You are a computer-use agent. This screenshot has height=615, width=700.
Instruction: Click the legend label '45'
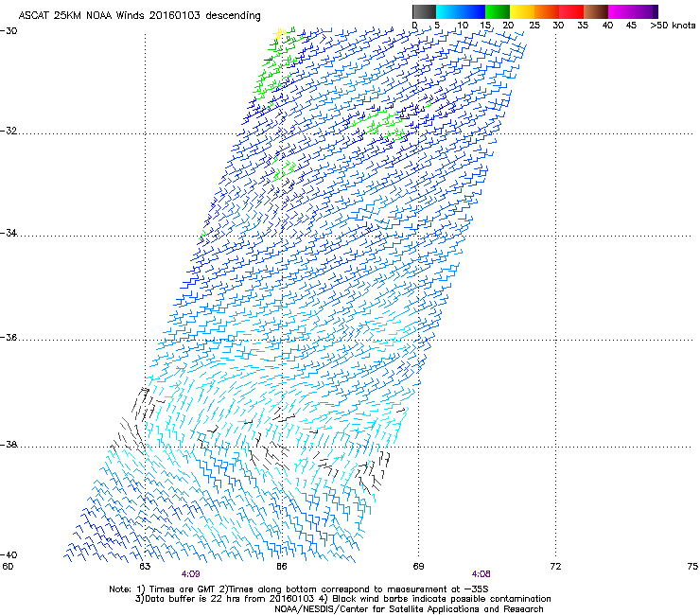(631, 26)
